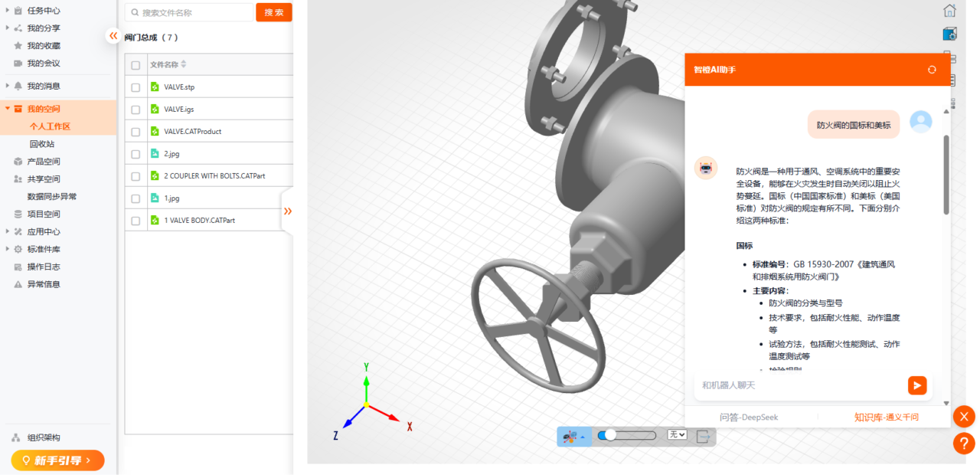Switch to 知识库-通义千问 tab
980x475 pixels.
point(886,418)
